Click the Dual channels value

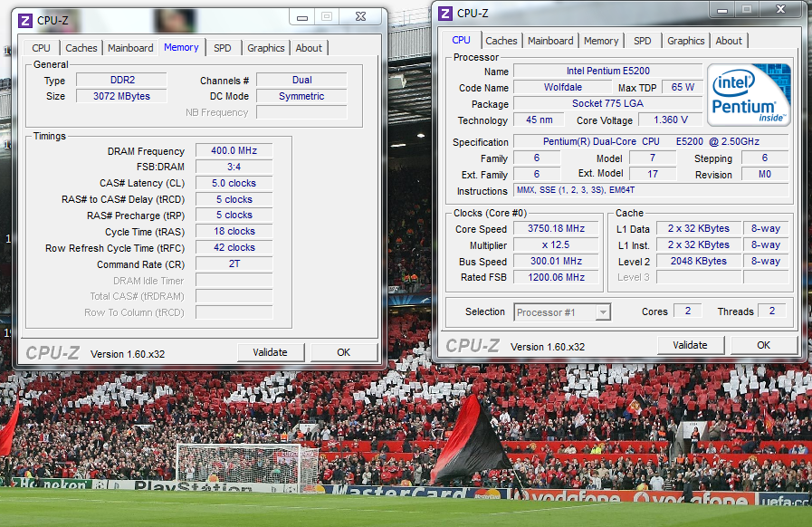[302, 80]
